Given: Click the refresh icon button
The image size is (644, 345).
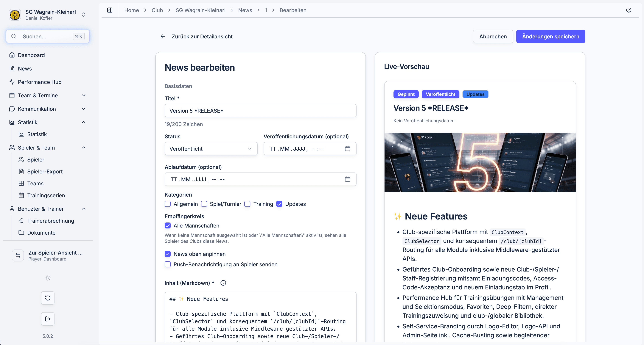Looking at the screenshot, I should pyautogui.click(x=48, y=298).
